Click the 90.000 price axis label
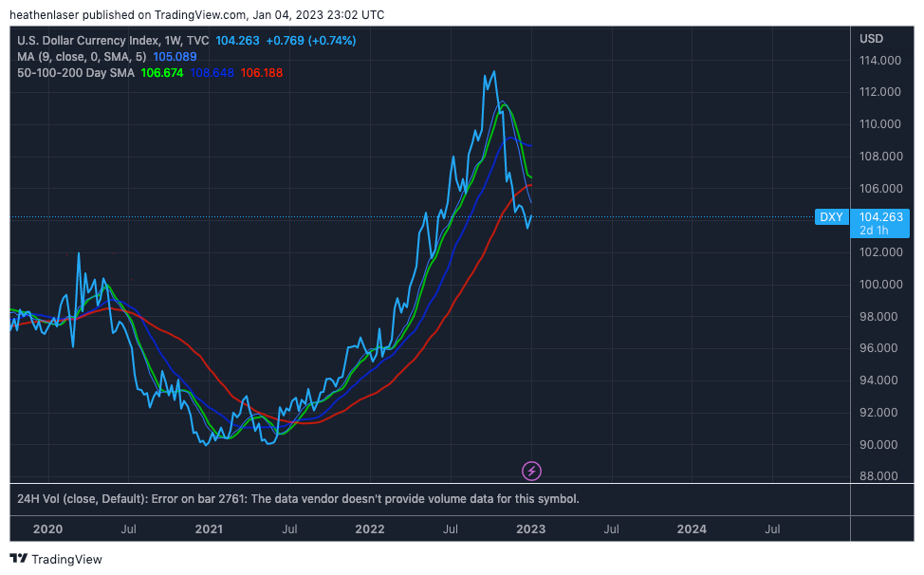 [880, 445]
